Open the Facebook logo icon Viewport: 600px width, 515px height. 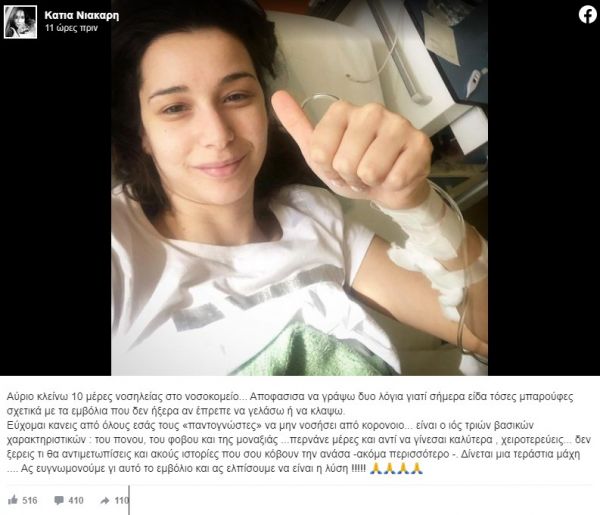click(587, 15)
